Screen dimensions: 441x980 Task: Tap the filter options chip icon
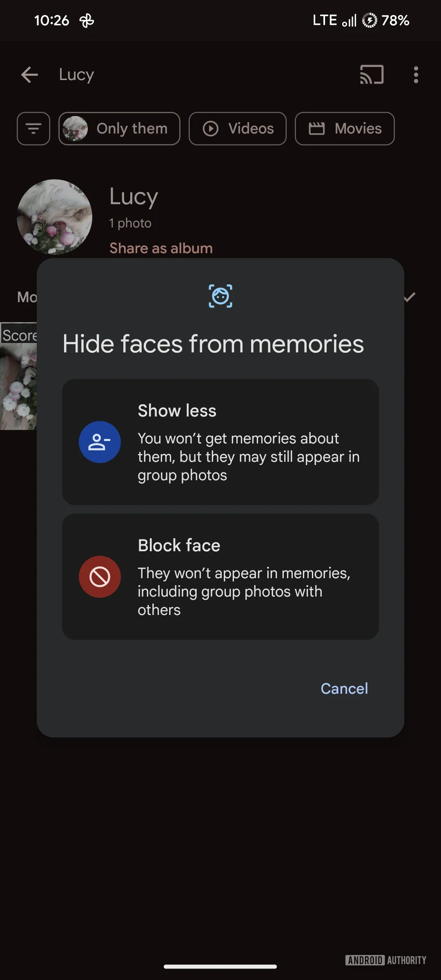tap(33, 129)
